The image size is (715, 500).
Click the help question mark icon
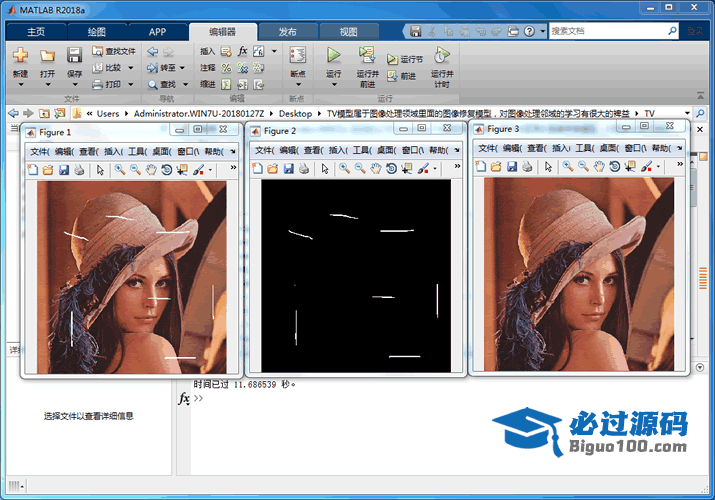(529, 31)
